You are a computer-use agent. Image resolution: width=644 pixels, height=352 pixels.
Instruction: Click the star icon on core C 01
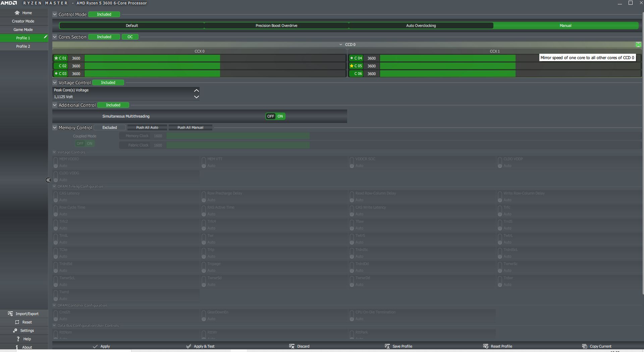click(56, 58)
